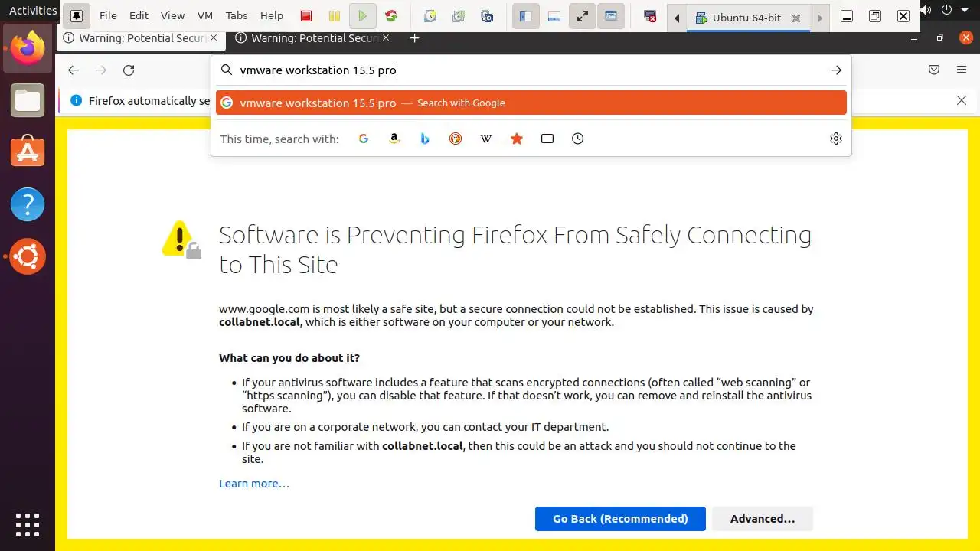Image resolution: width=980 pixels, height=551 pixels.
Task: Open the Tabs menu
Action: tap(237, 16)
